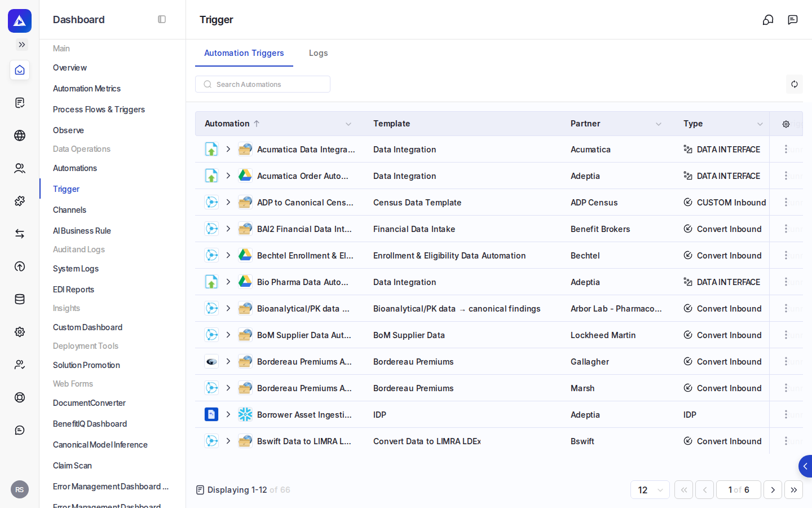
Task: Click the refresh automations icon
Action: [x=794, y=84]
